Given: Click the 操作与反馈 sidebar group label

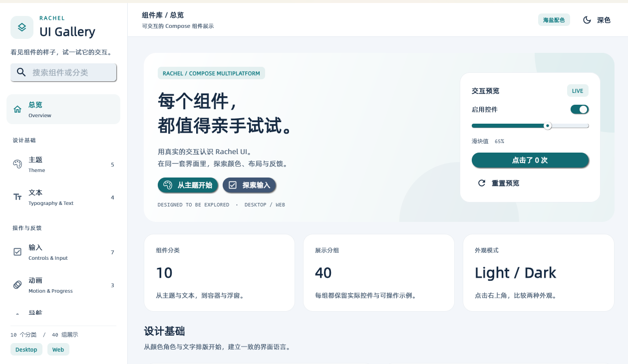Looking at the screenshot, I should click(x=27, y=228).
